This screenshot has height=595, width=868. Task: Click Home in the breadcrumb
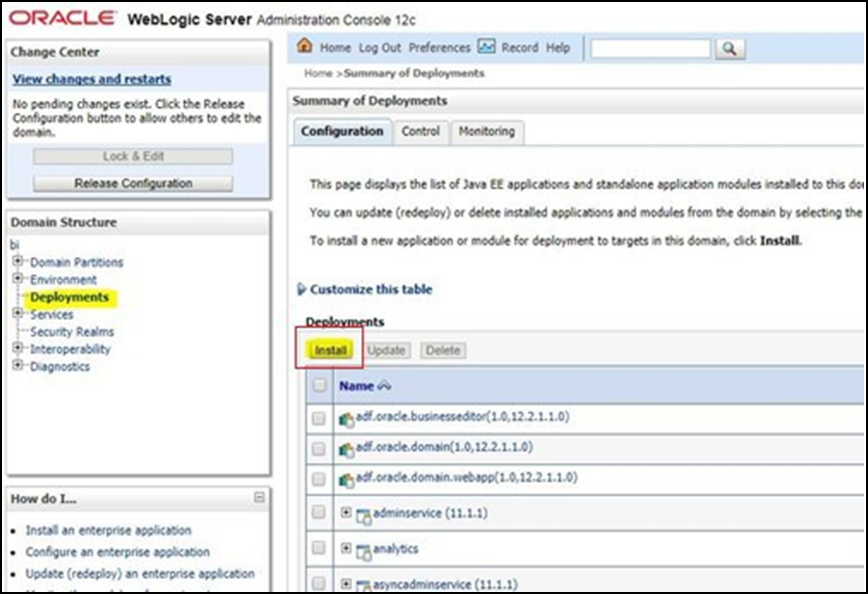(x=318, y=73)
